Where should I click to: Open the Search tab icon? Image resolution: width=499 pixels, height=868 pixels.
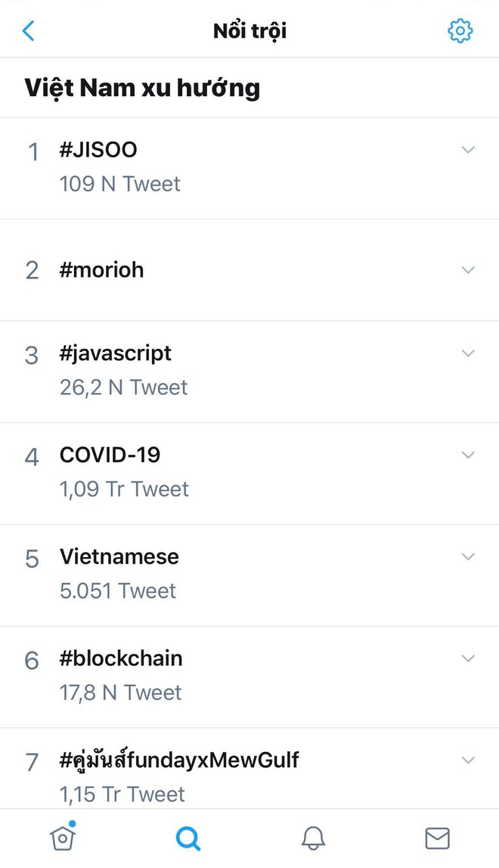188,838
